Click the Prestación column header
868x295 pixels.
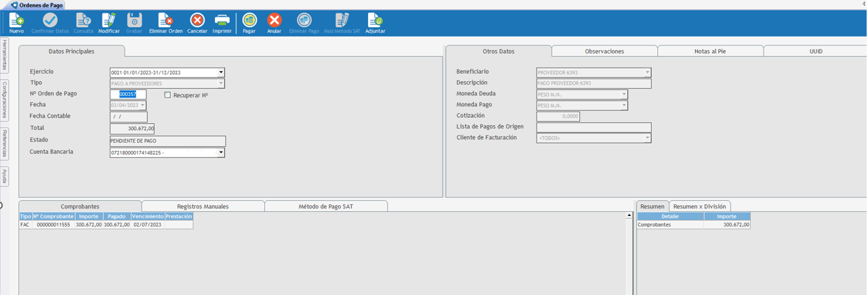[x=179, y=217]
